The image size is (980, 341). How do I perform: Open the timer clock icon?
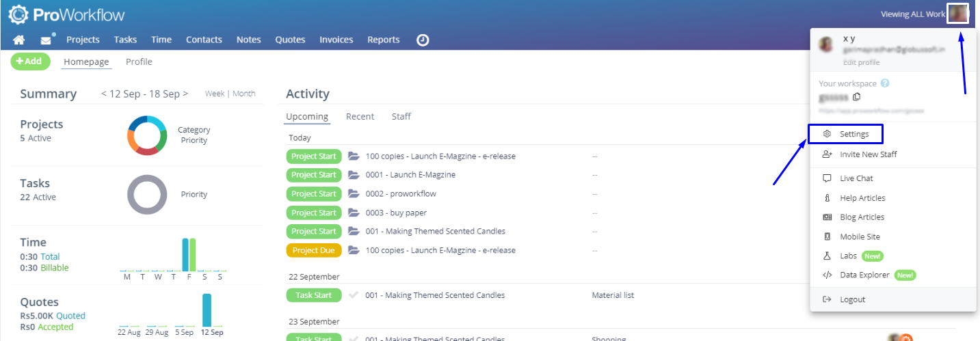pos(423,40)
